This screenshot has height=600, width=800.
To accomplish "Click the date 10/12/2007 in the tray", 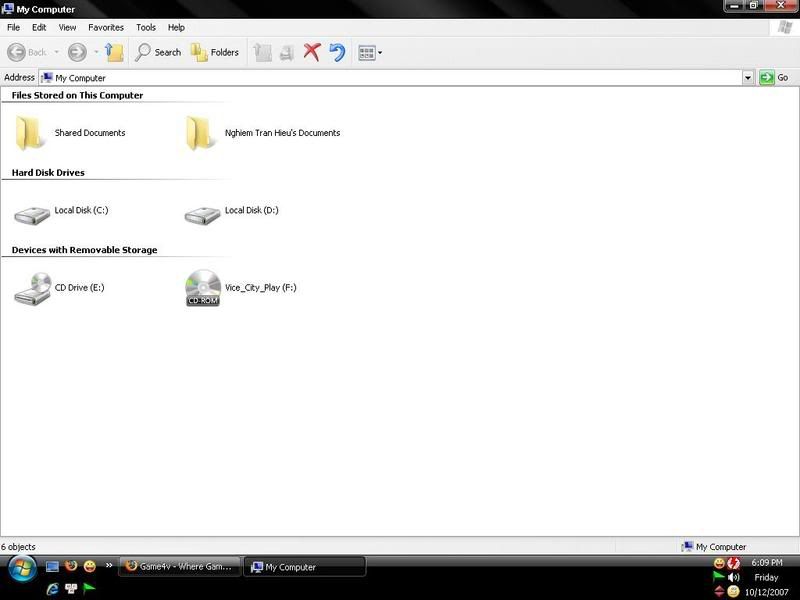I will (x=766, y=592).
